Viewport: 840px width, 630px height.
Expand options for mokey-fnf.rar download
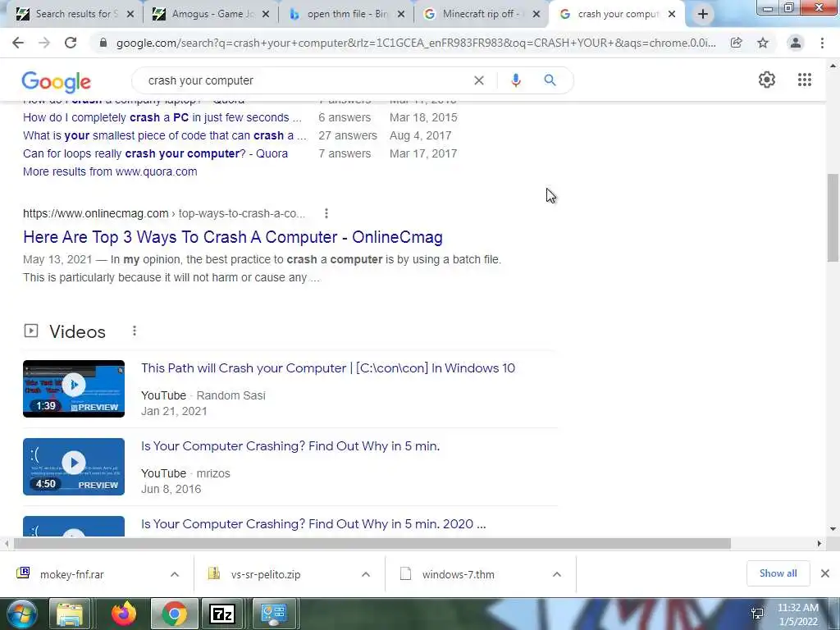(x=175, y=574)
